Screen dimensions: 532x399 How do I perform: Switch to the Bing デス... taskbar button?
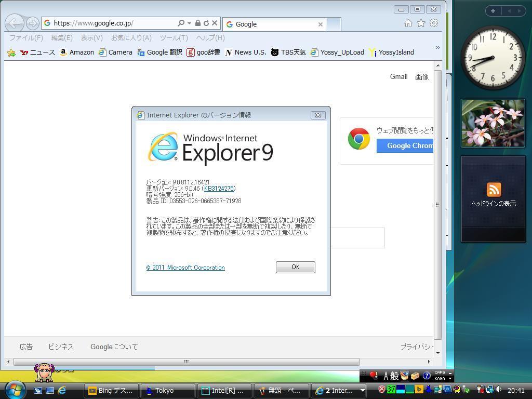pyautogui.click(x=111, y=391)
